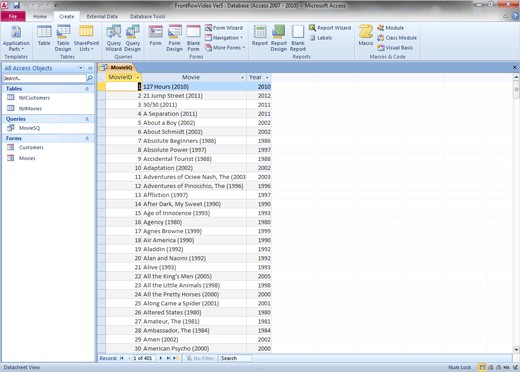Open All Access Objects dropdown
The image size is (520, 372).
point(80,68)
